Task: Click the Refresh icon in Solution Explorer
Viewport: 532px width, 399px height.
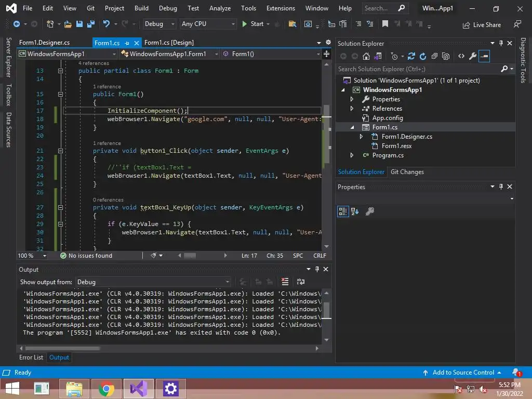Action: [423, 56]
